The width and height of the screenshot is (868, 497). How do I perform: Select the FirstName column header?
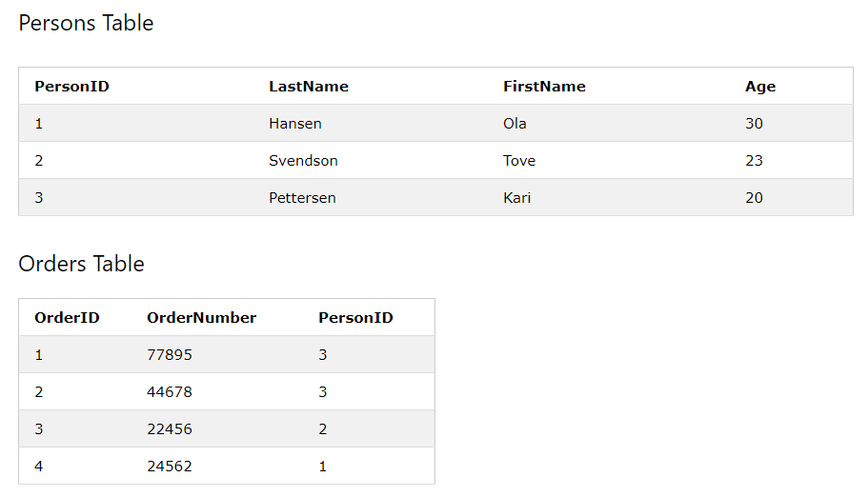[544, 87]
